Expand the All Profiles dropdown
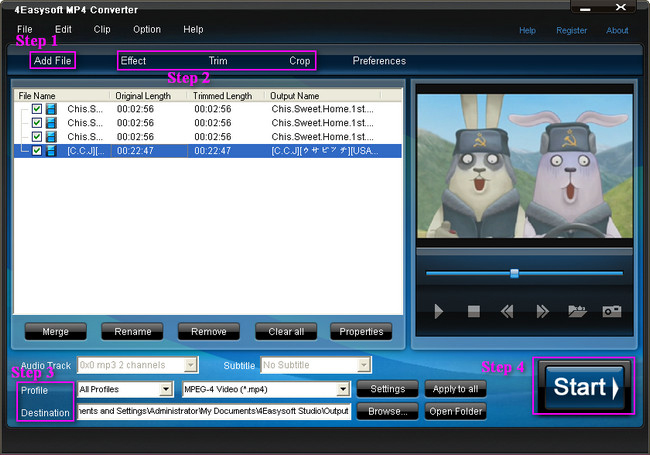This screenshot has height=455, width=650. click(x=166, y=389)
